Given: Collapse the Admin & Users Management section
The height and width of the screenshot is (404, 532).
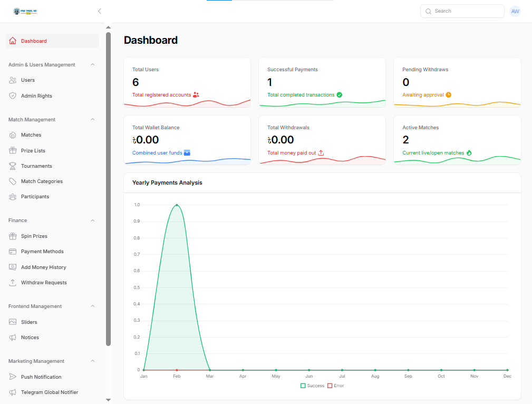Looking at the screenshot, I should tap(93, 65).
